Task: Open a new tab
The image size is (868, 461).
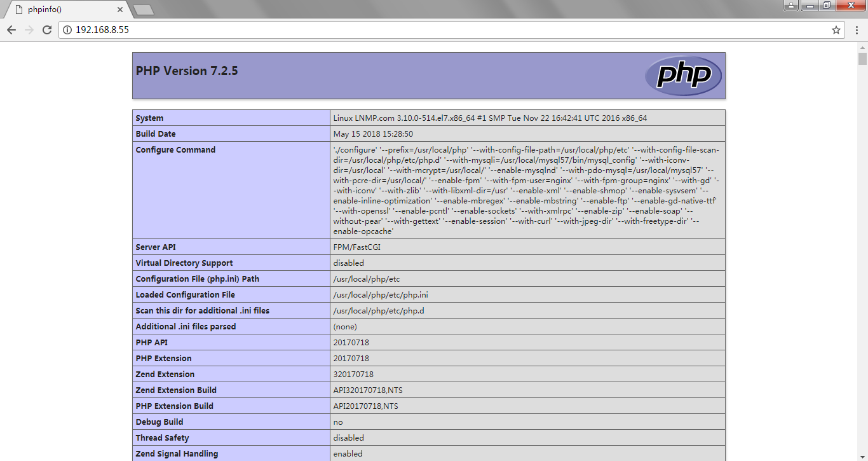Action: (144, 10)
